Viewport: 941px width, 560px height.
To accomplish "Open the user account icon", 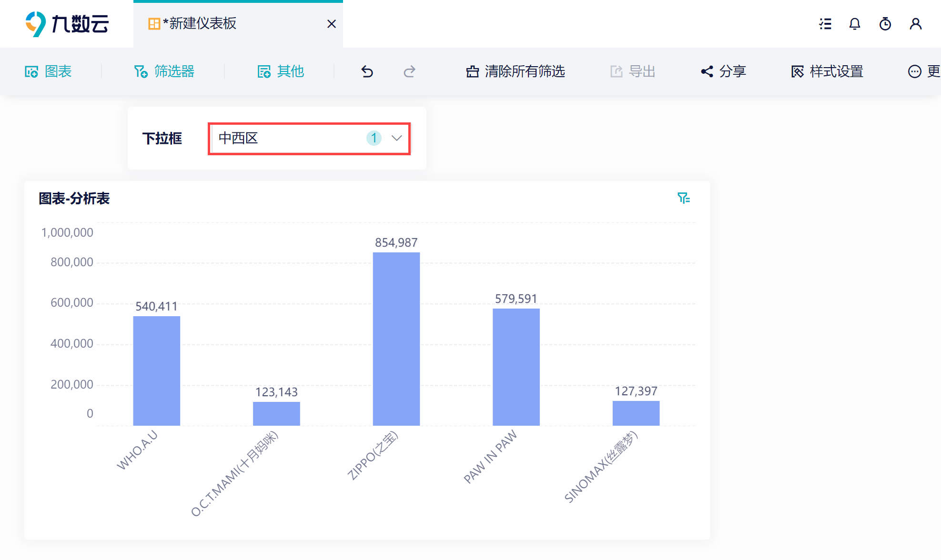I will point(916,24).
